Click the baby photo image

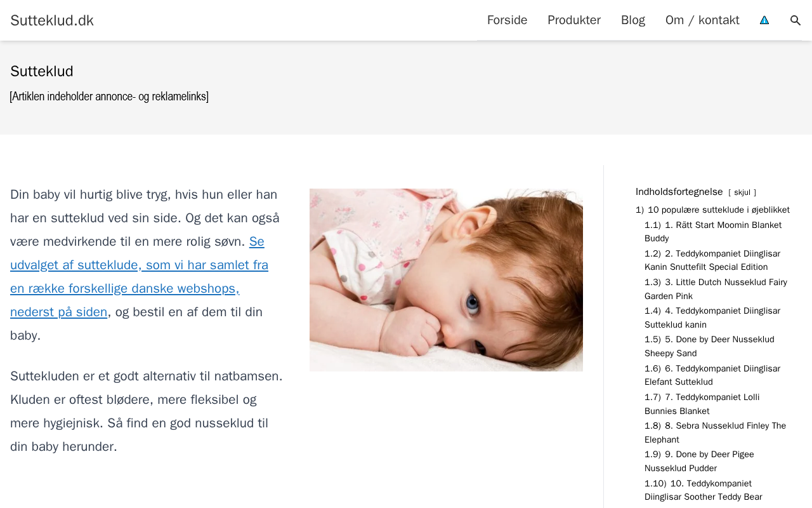[446, 280]
